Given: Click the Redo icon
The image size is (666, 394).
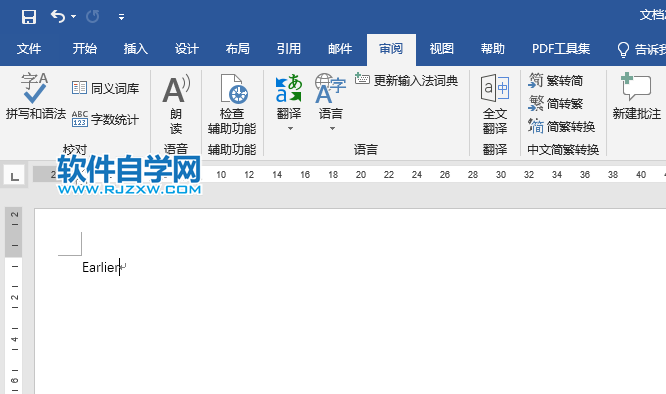Looking at the screenshot, I should [93, 17].
